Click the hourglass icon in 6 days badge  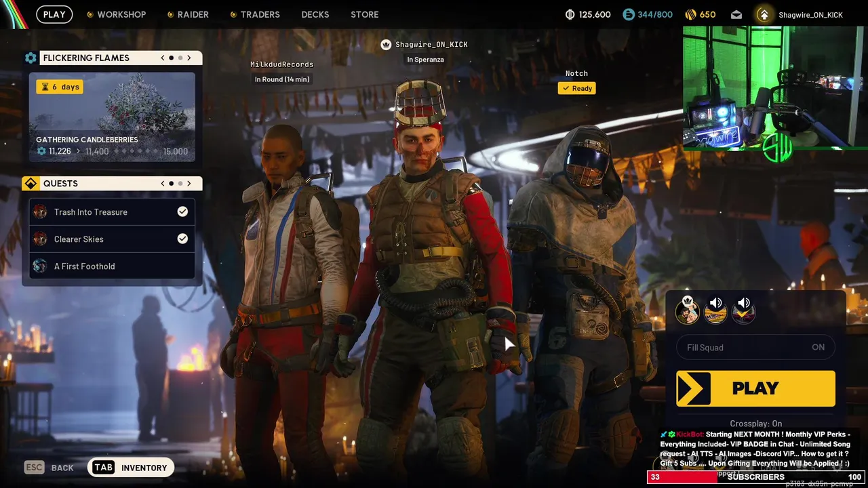[x=45, y=87]
